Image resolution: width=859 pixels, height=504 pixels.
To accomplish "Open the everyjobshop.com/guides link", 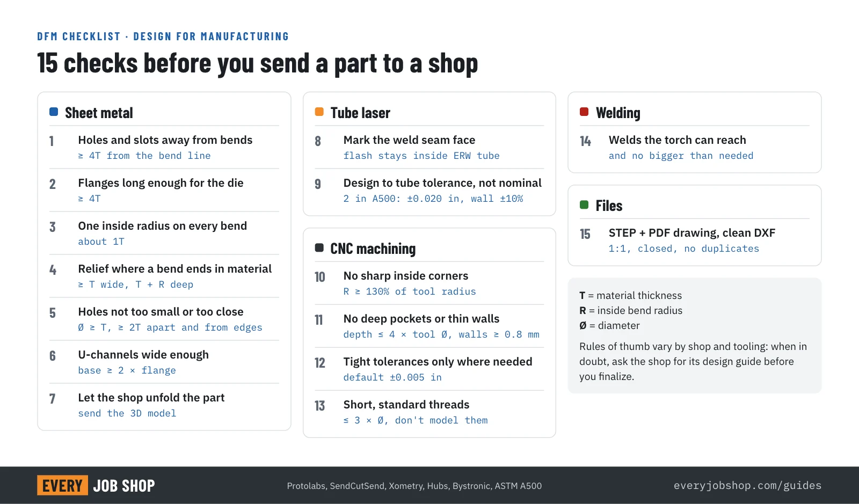I will click(747, 486).
